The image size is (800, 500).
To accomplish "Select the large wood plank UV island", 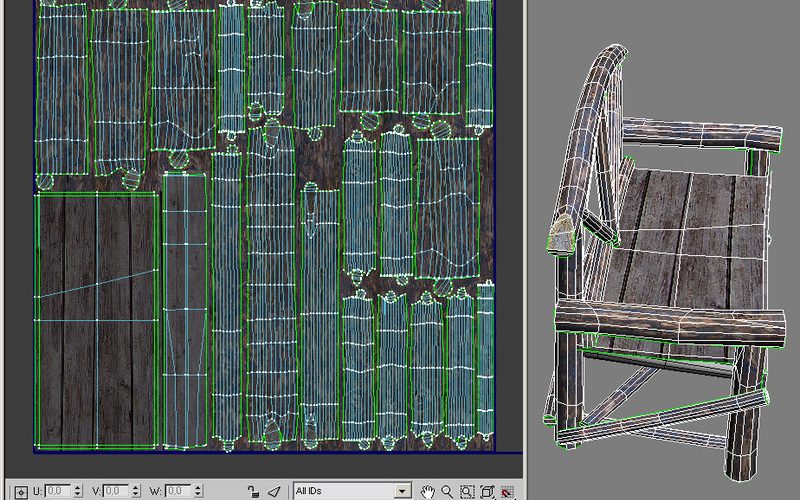I will 96,318.
